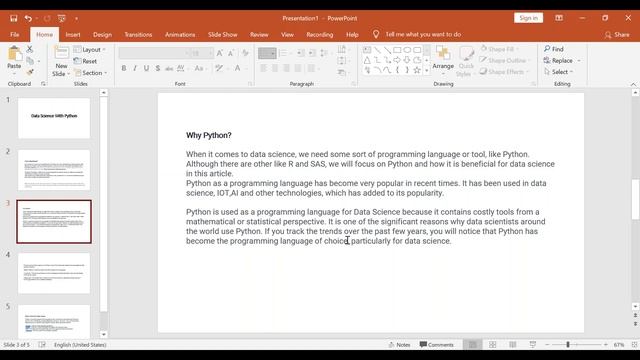The height and width of the screenshot is (360, 640).
Task: Switch to Normal view icon
Action: pos(473,345)
